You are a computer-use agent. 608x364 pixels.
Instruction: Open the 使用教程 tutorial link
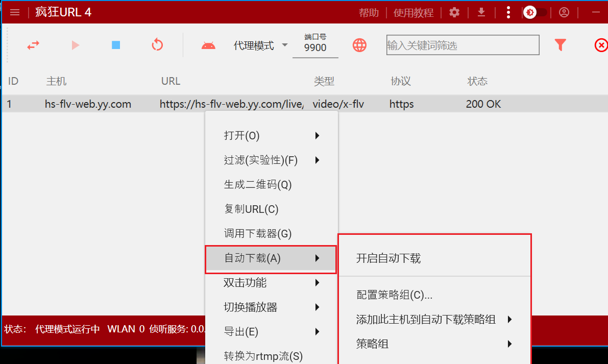[414, 13]
